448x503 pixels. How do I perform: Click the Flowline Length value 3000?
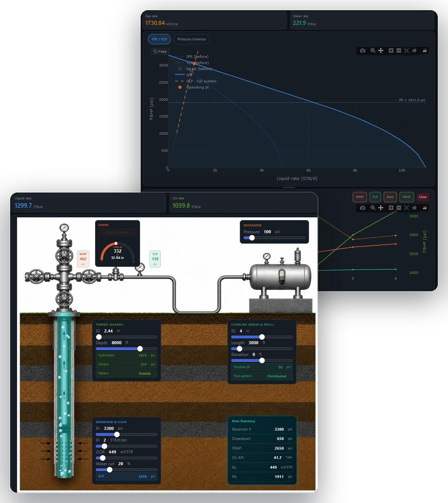(253, 343)
